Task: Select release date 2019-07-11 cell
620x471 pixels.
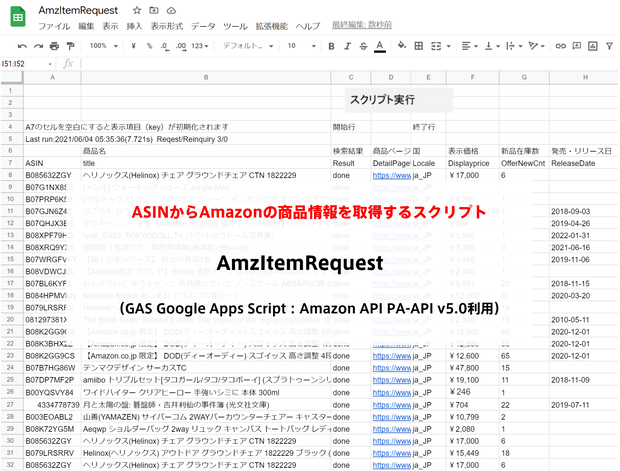Action: click(583, 405)
